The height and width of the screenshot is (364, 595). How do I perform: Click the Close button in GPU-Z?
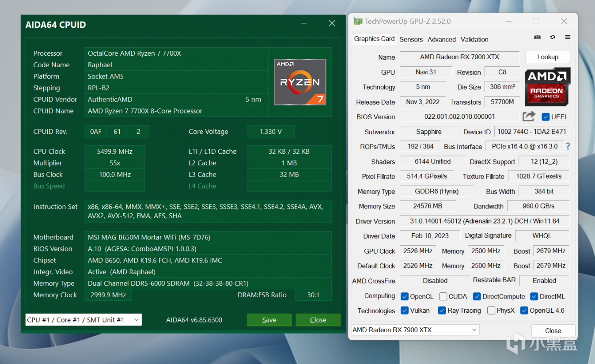click(553, 330)
